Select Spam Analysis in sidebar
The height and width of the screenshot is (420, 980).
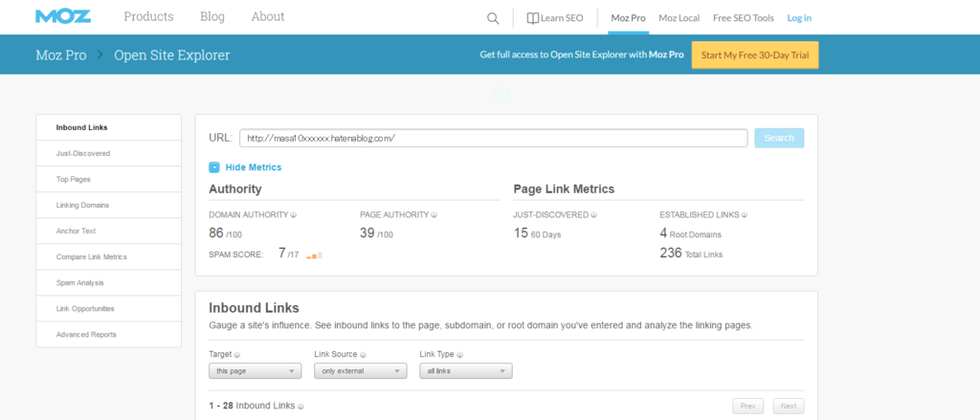click(x=109, y=283)
